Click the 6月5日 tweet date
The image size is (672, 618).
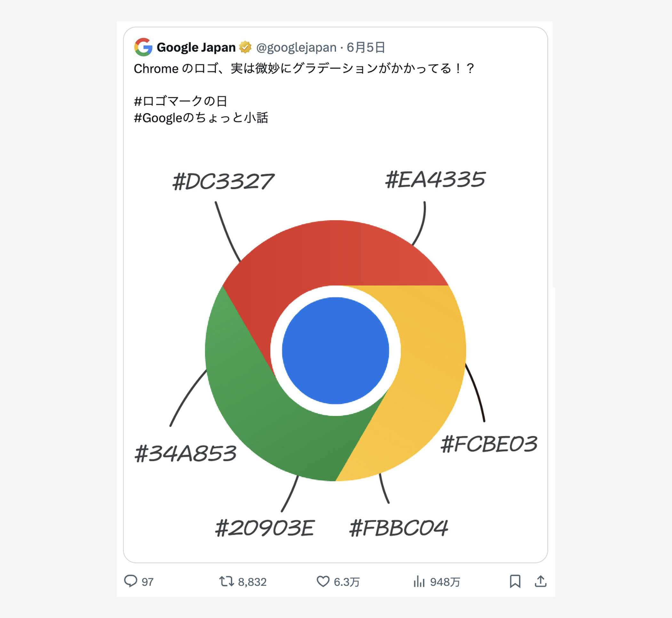point(366,47)
